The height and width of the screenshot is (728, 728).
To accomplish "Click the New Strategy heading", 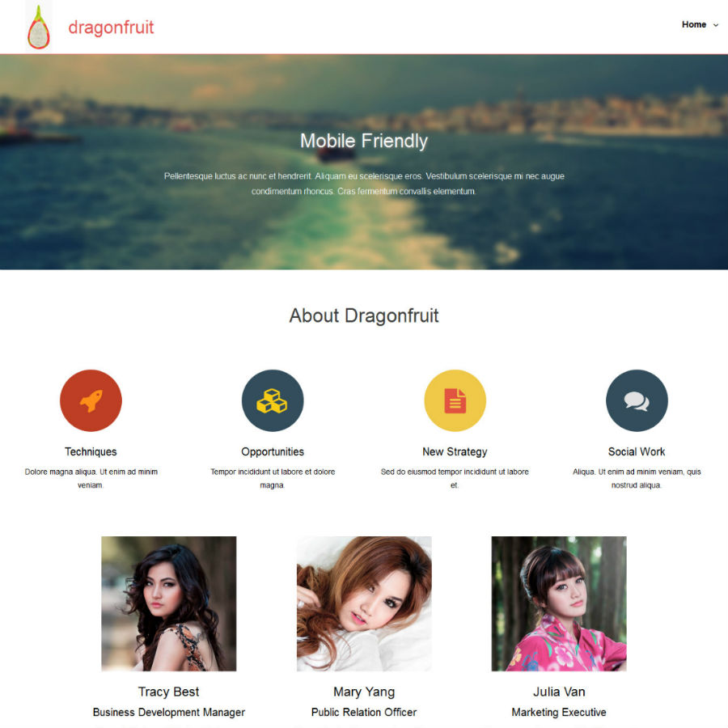I will [455, 451].
